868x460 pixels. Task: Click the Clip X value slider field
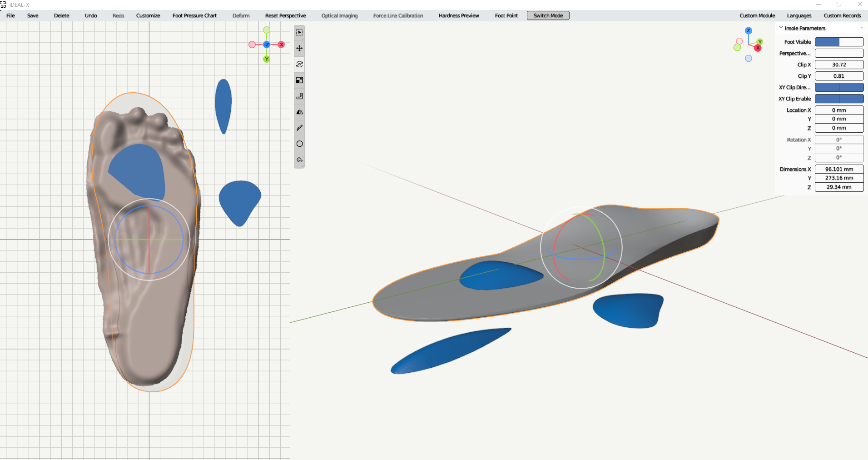point(838,65)
